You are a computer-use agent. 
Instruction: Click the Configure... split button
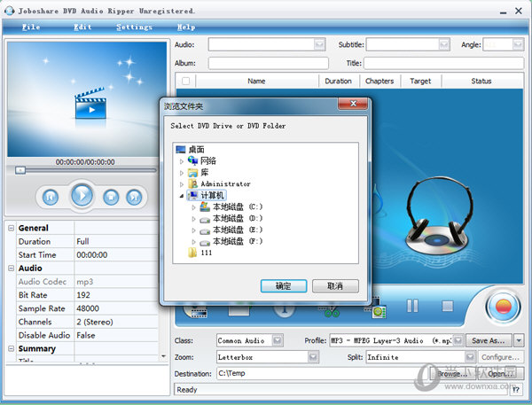click(500, 357)
